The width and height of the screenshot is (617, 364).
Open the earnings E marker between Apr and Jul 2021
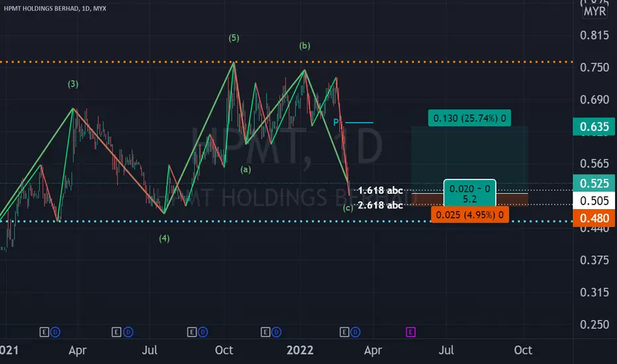(116, 332)
